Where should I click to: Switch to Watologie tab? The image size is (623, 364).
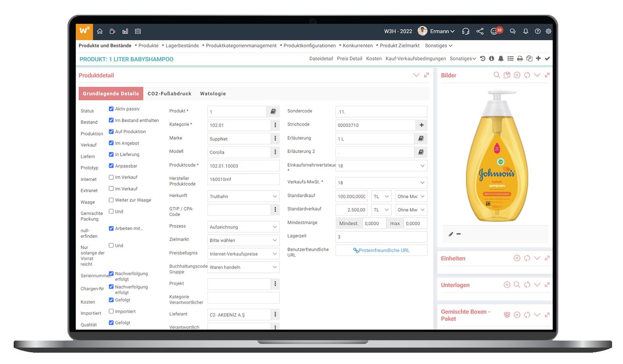[x=213, y=94]
